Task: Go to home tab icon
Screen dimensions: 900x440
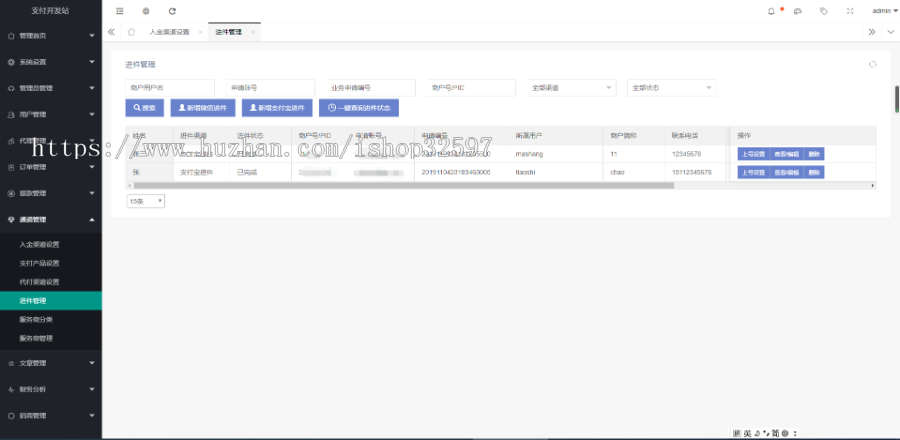Action: [131, 32]
